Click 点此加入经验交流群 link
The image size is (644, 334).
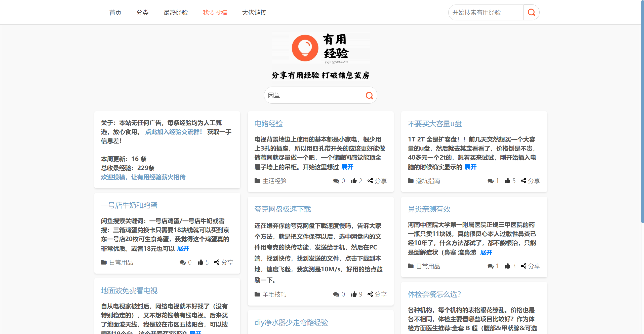click(x=174, y=132)
